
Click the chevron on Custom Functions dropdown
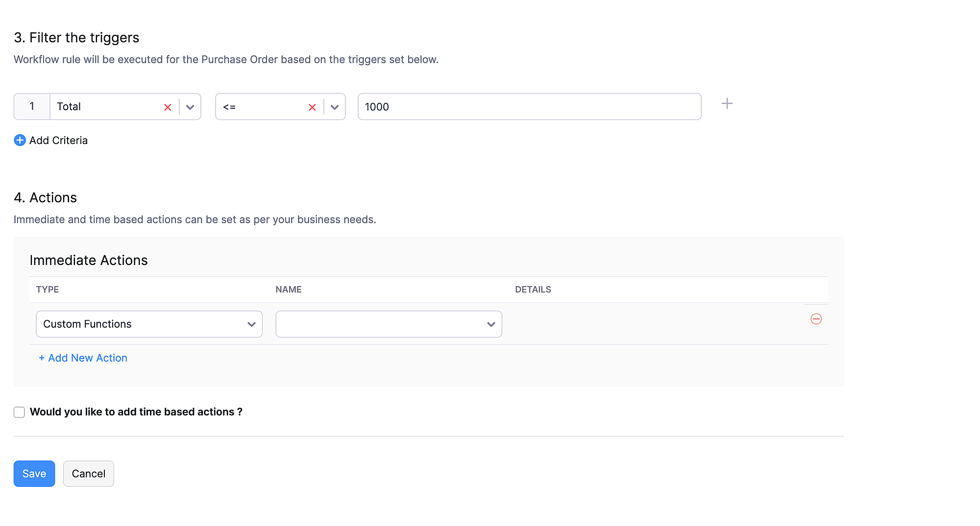coord(251,324)
